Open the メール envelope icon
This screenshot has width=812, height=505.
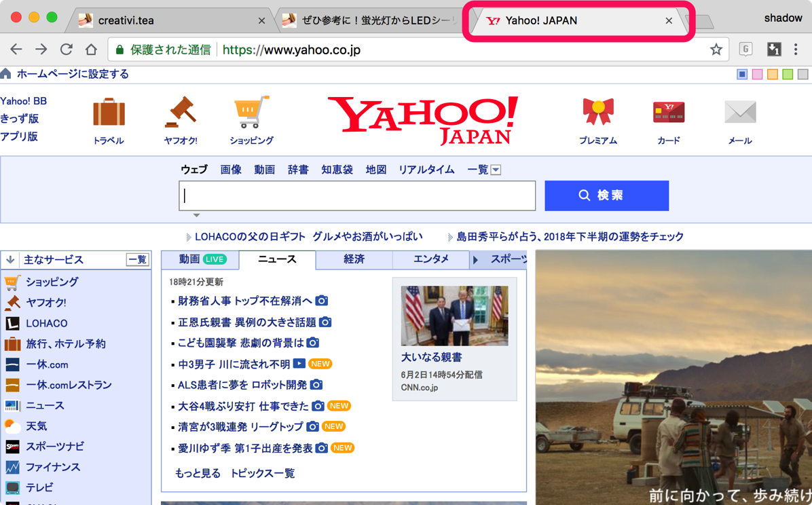pyautogui.click(x=740, y=112)
